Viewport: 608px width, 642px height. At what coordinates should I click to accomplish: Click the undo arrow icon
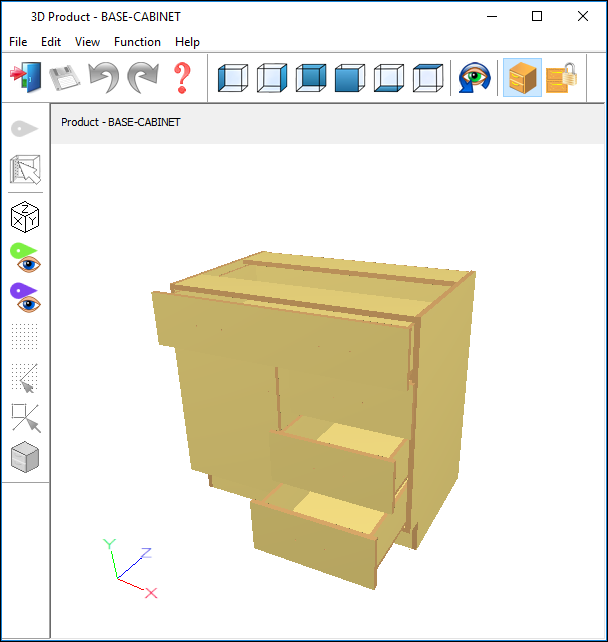[104, 78]
